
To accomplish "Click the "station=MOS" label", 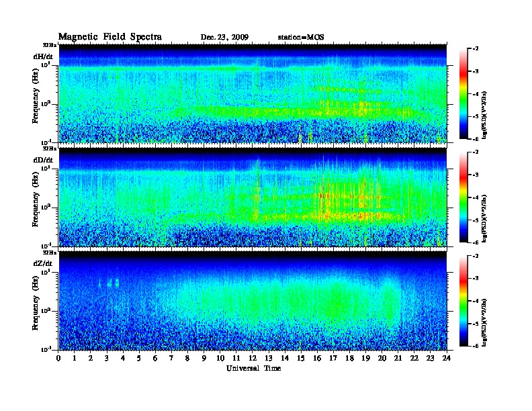I will (301, 38).
